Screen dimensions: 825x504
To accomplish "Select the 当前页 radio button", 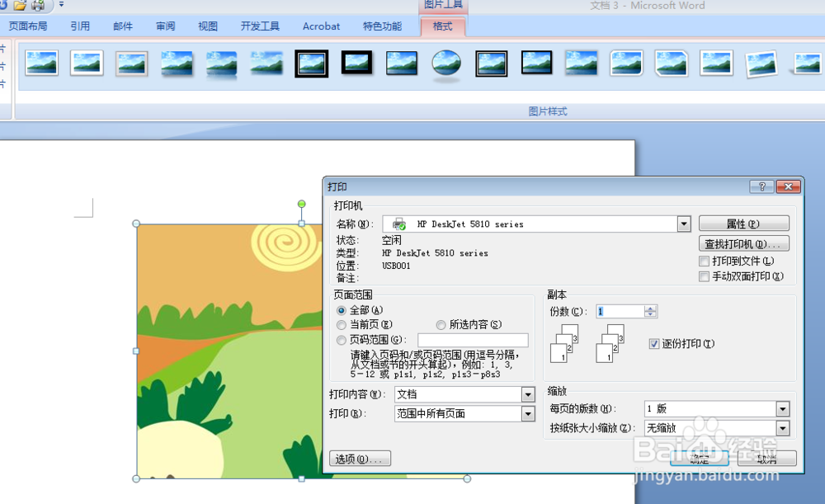I will point(342,325).
